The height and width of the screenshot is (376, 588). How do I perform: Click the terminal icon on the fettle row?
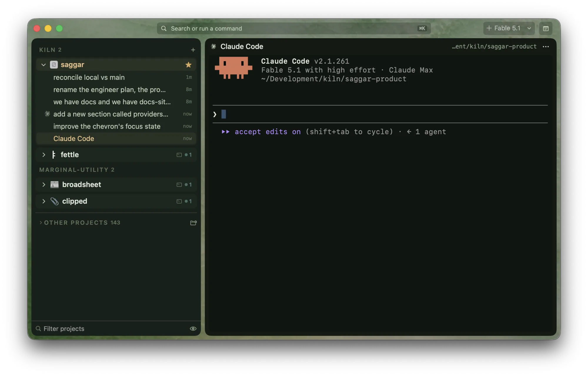[x=179, y=155]
